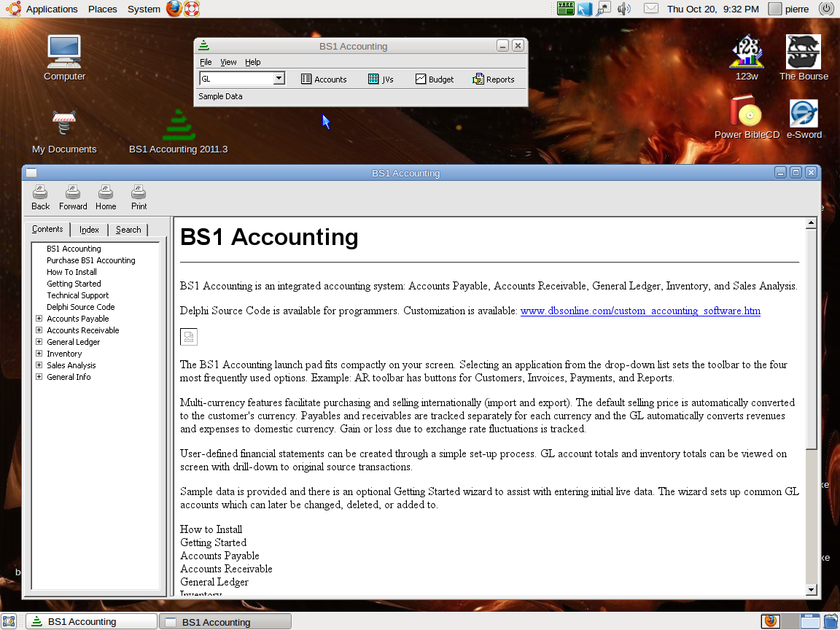This screenshot has width=840, height=630.
Task: Open the File menu of the launch pad
Action: click(206, 62)
